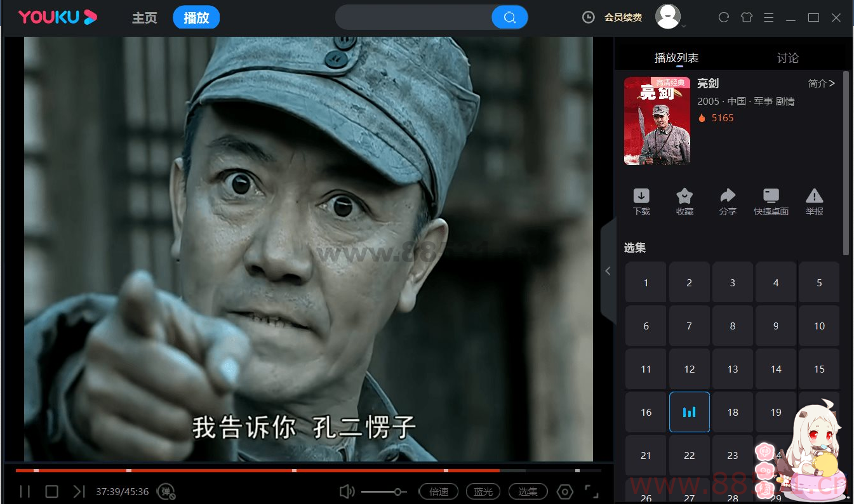Select episode 18
This screenshot has height=504, width=854.
click(732, 412)
